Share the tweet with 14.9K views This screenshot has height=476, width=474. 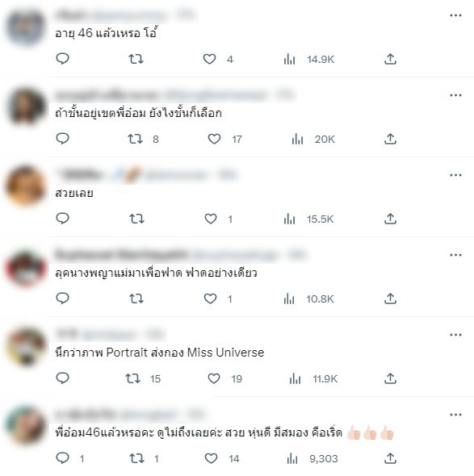(390, 59)
